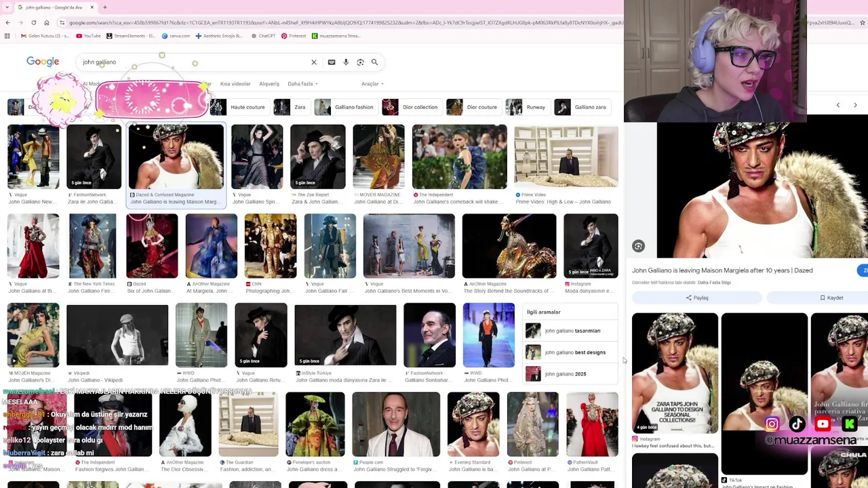
Task: Select the Dior collection filter chip
Action: pyautogui.click(x=411, y=107)
